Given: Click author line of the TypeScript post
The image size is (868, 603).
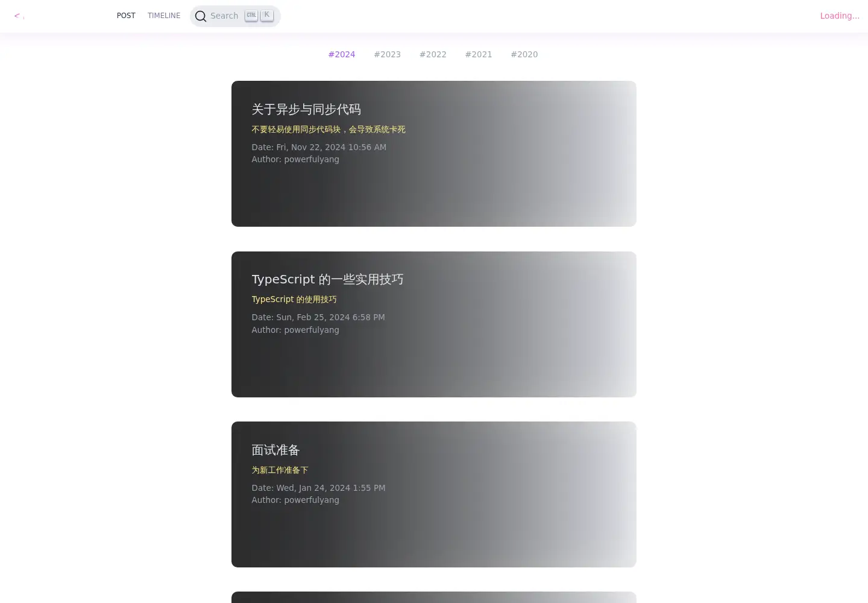Looking at the screenshot, I should coord(295,330).
